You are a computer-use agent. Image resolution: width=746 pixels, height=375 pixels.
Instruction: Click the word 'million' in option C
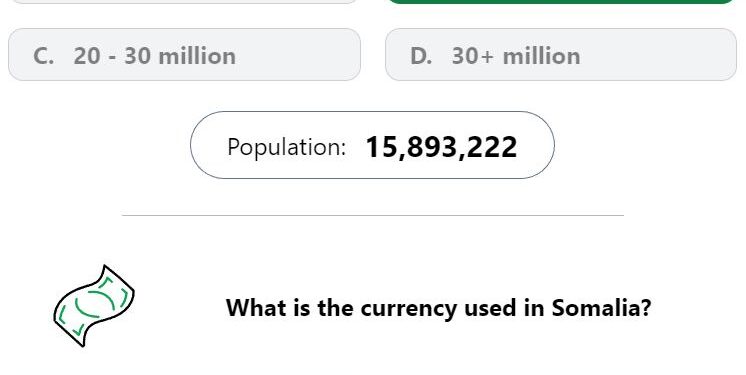[x=197, y=56]
